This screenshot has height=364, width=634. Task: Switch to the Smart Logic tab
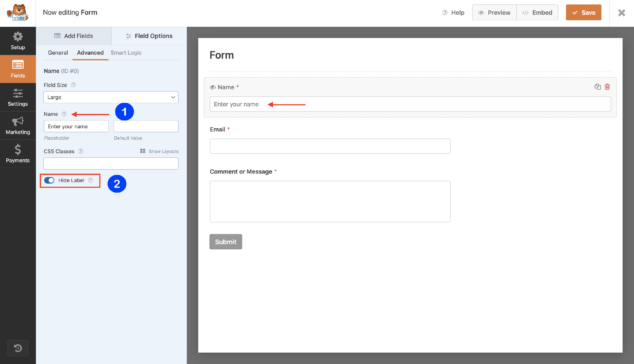coord(126,53)
